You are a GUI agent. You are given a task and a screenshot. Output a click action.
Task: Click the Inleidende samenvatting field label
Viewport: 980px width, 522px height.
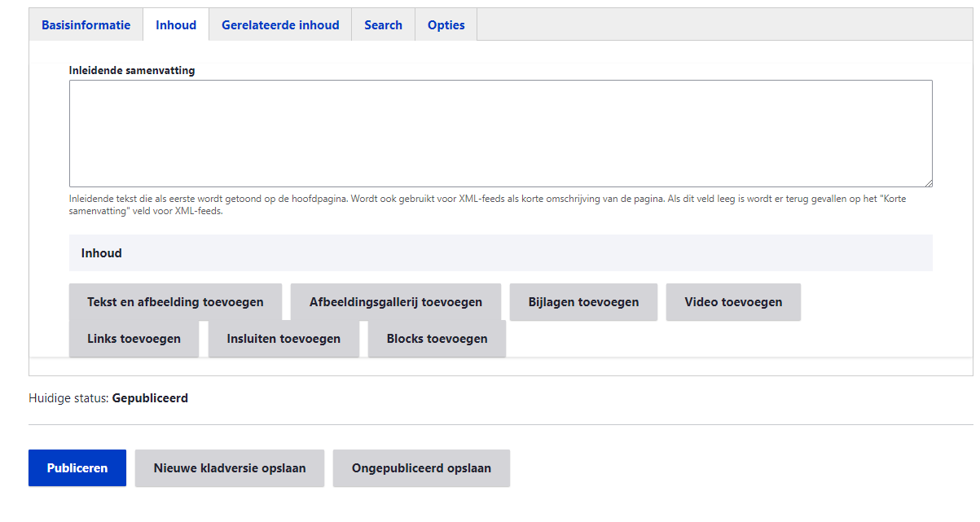132,71
